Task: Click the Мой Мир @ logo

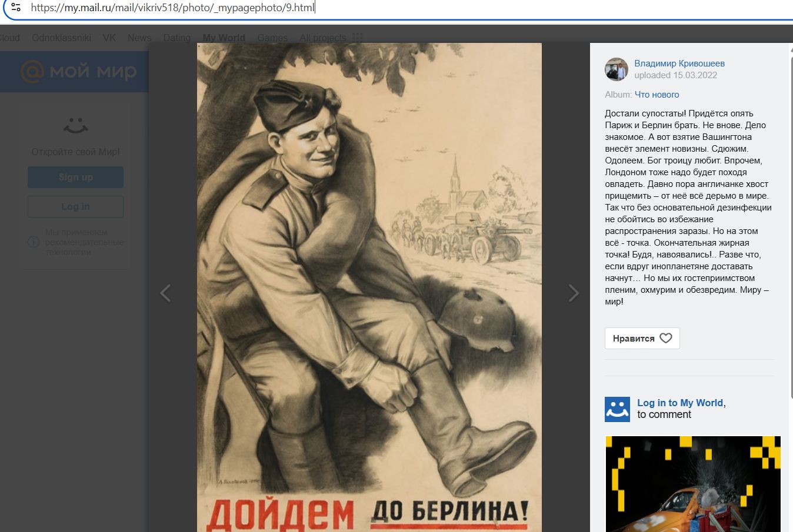Action: pos(78,72)
